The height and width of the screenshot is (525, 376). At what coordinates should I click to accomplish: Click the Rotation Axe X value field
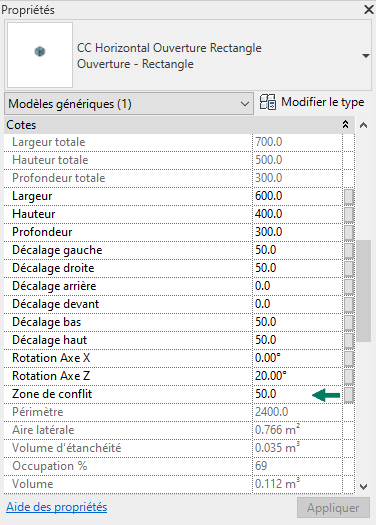pyautogui.click(x=297, y=358)
